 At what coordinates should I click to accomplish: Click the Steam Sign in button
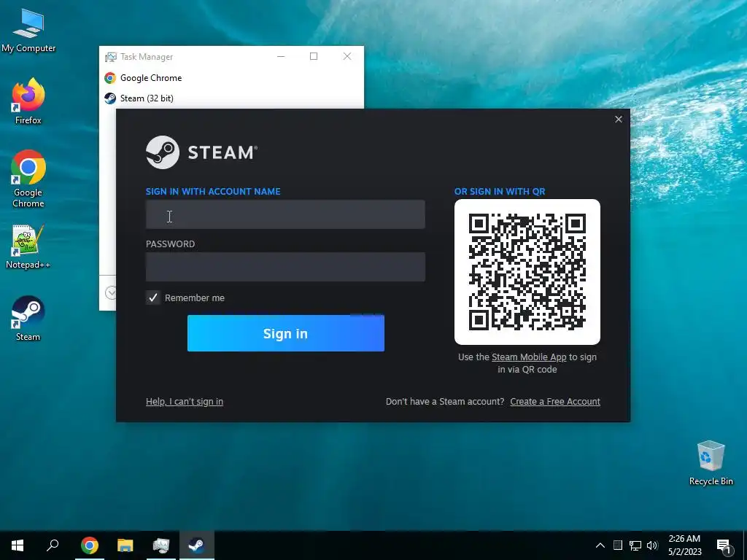[x=286, y=333]
